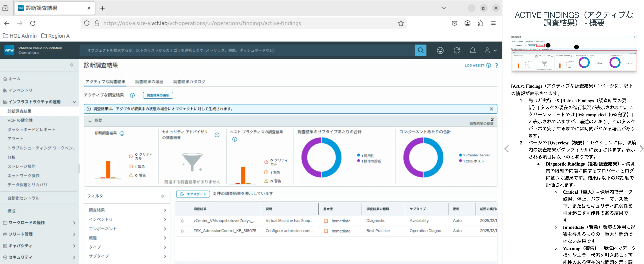Image resolution: width=644 pixels, height=264 pixels.
Task: Expand セキュリティ menu
Action: point(74,257)
